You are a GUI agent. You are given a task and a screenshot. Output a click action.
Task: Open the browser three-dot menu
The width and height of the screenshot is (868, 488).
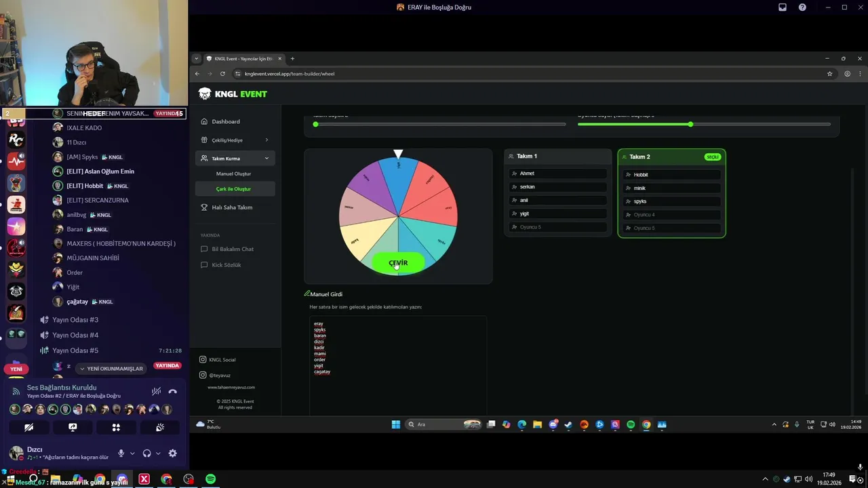click(860, 73)
